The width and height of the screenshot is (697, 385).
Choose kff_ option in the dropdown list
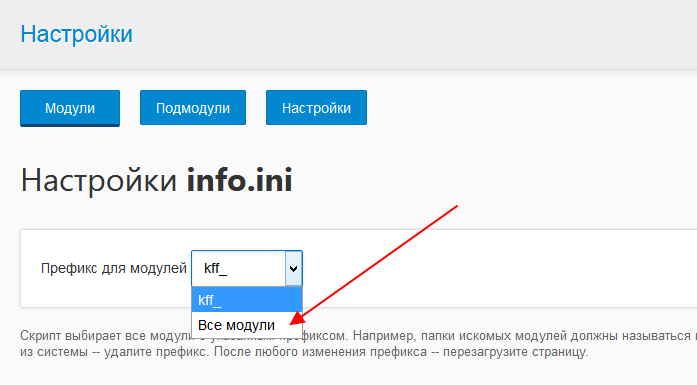[x=247, y=300]
